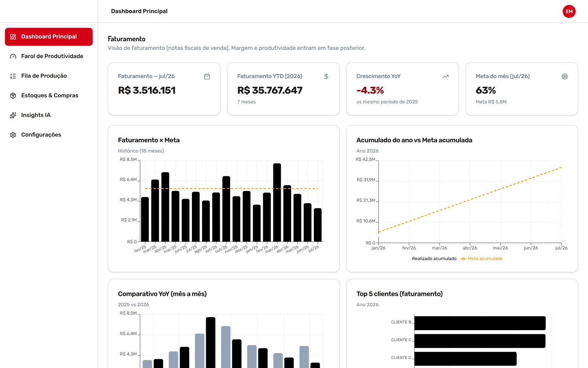Image resolution: width=588 pixels, height=368 pixels.
Task: Click the R$ 35.767.647 value
Action: [270, 91]
